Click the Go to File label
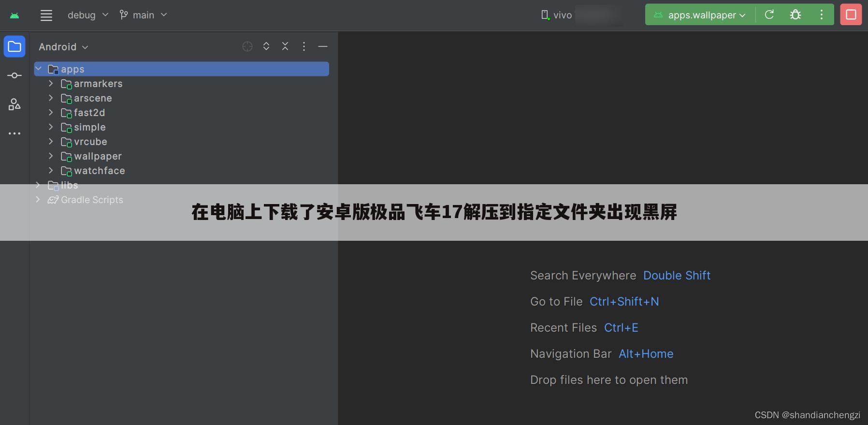 click(556, 302)
